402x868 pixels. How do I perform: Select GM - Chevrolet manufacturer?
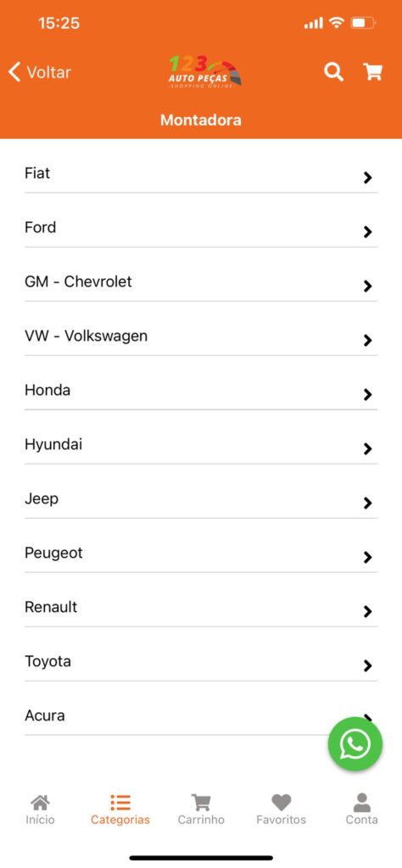[201, 281]
